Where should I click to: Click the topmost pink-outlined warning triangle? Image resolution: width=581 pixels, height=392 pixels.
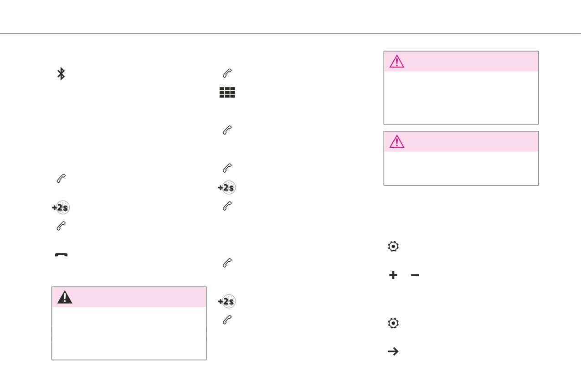(397, 62)
